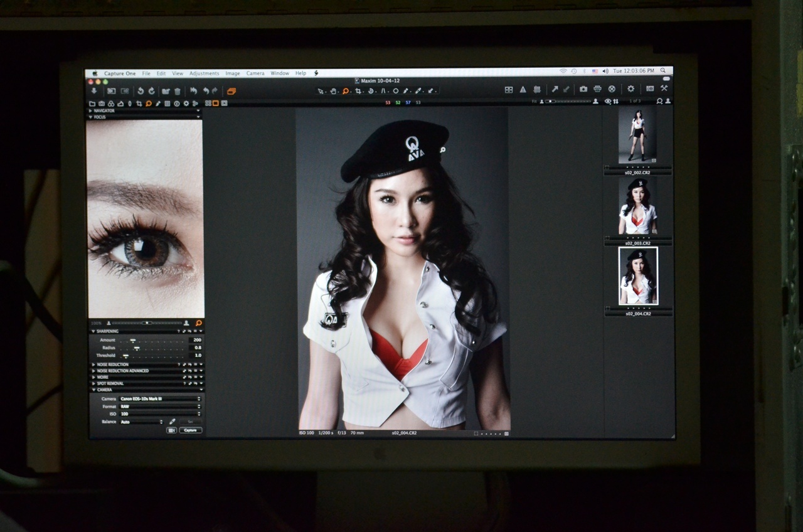Click the Redo arrow in the toolbar
This screenshot has height=532, width=803.
click(x=215, y=91)
